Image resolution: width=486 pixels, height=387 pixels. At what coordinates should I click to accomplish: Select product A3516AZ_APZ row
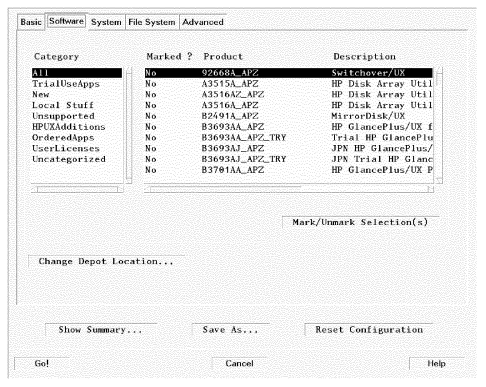(288, 95)
